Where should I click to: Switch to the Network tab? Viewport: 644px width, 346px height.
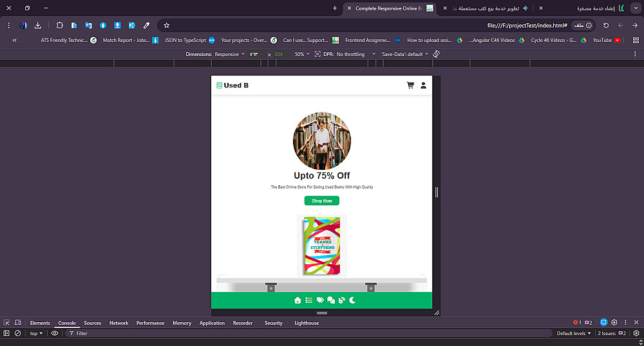pos(118,323)
